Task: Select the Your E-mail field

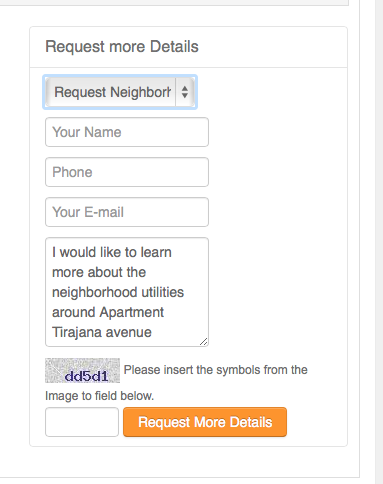Action: point(127,212)
